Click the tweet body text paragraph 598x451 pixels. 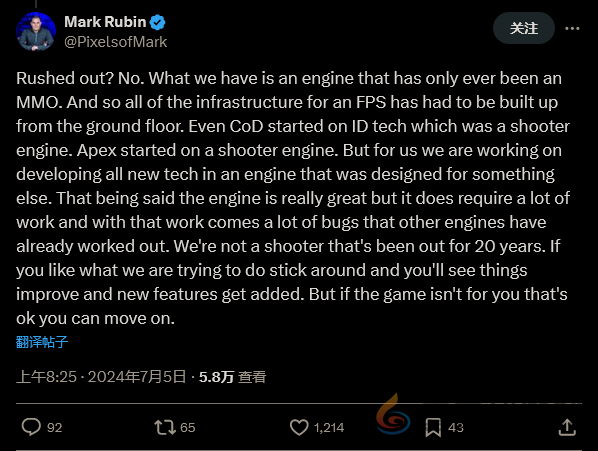click(x=293, y=198)
